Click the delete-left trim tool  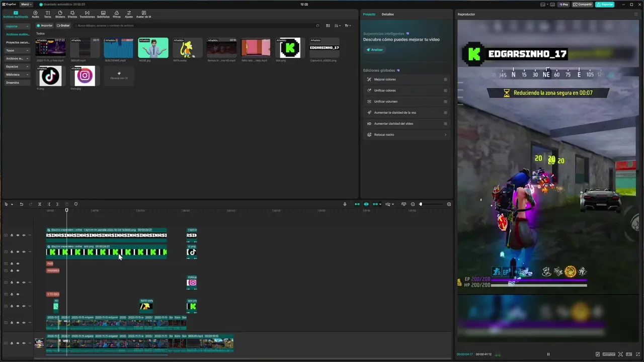click(49, 204)
